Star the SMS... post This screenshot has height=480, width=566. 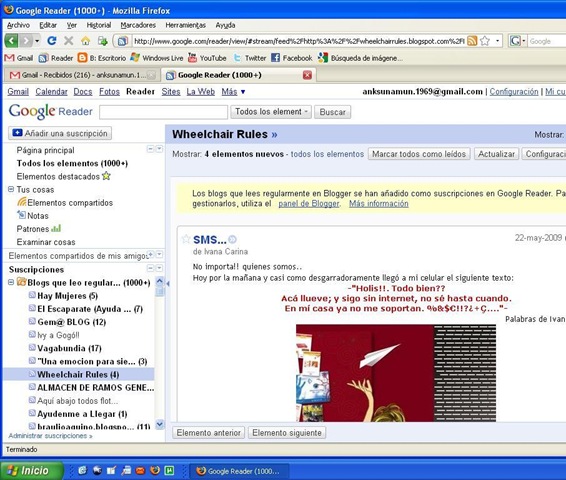186,239
